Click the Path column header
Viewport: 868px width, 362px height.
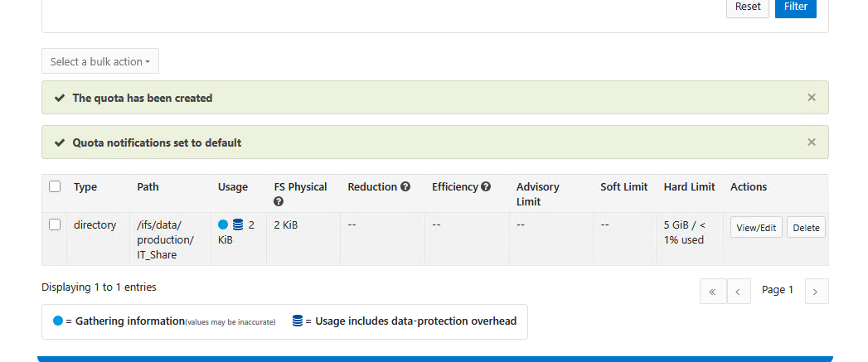(x=148, y=187)
